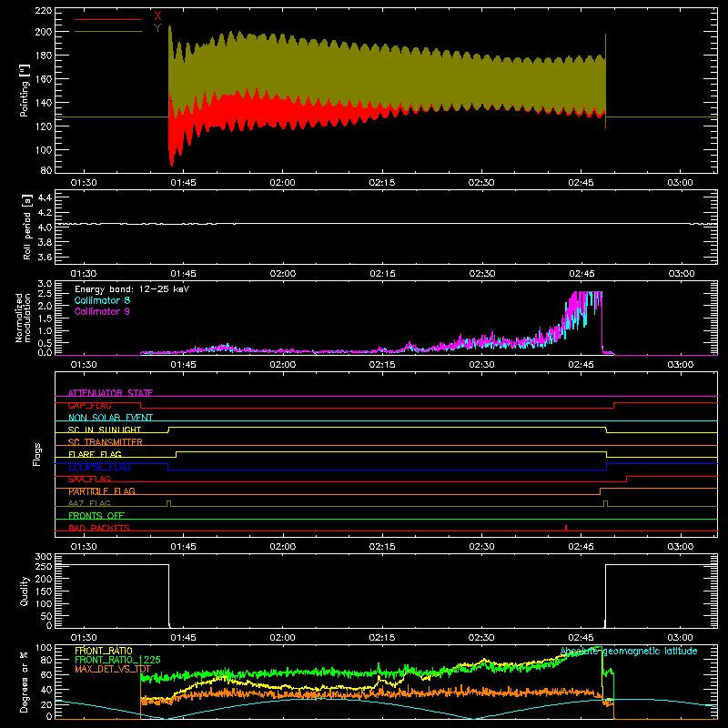Click '01:30' time tick below Roll period plot
Image resolution: width=728 pixels, height=728 pixels.
[84, 274]
